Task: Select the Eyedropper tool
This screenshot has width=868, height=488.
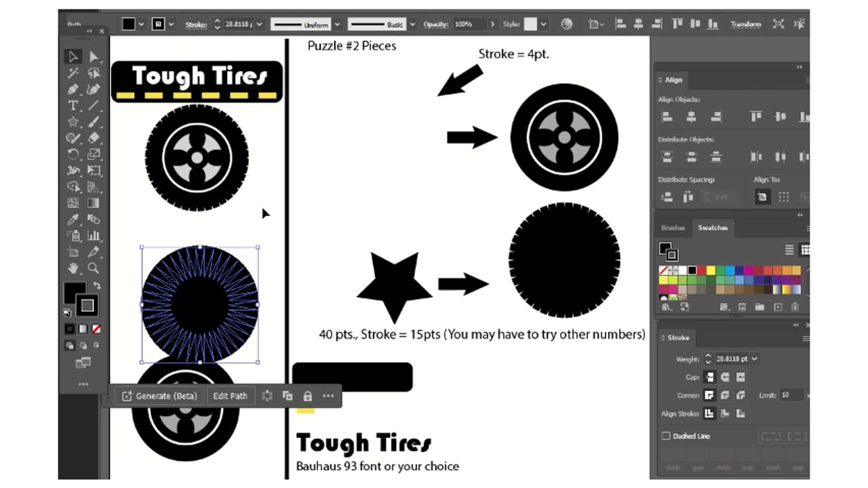Action: point(73,219)
